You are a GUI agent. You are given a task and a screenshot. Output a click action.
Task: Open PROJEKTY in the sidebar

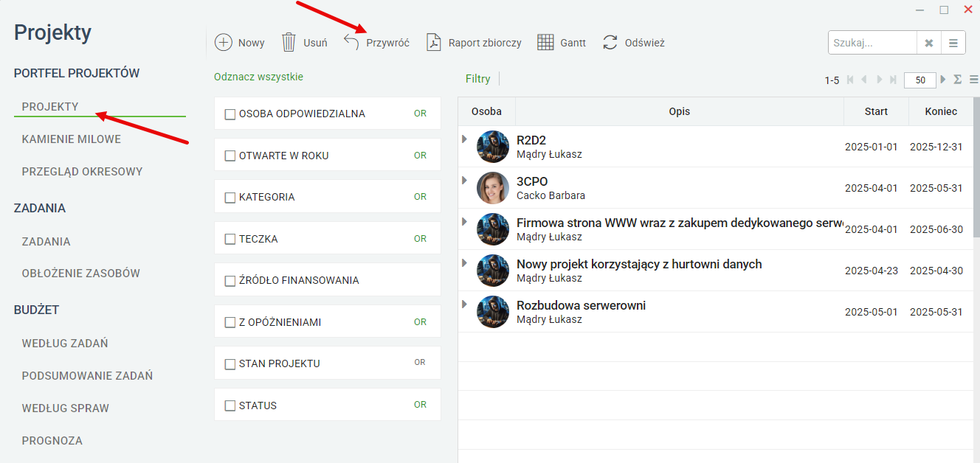pos(50,106)
